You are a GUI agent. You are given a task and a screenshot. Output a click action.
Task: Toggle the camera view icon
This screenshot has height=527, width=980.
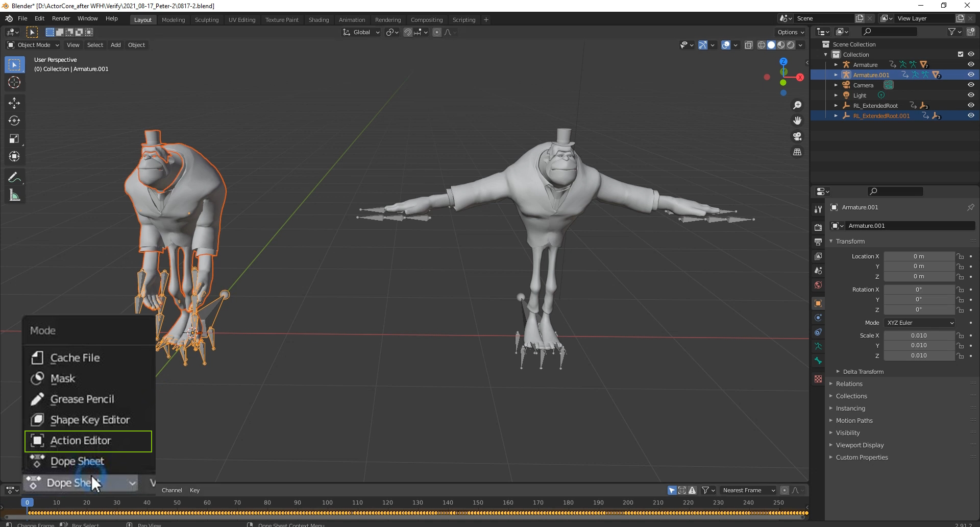click(797, 136)
